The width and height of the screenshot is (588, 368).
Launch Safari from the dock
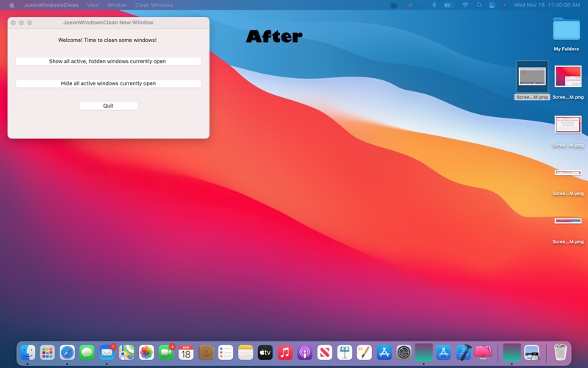(68, 353)
